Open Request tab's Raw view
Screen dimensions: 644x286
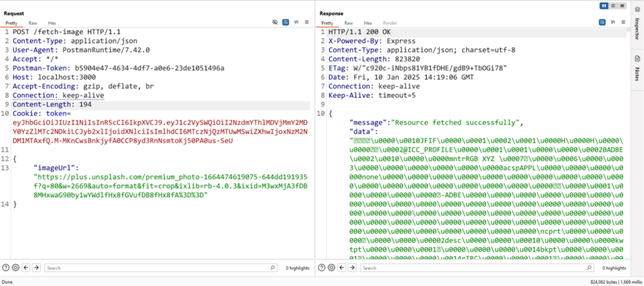(x=33, y=23)
